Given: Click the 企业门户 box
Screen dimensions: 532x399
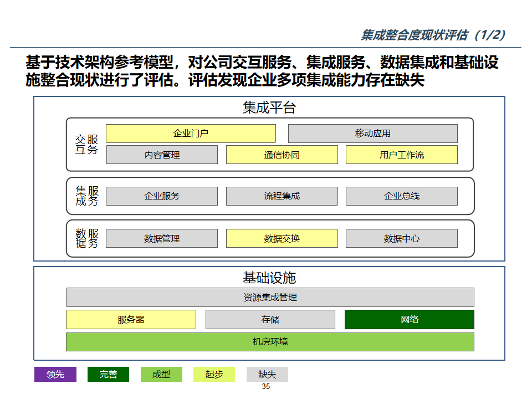Looking at the screenshot, I should coord(191,134).
